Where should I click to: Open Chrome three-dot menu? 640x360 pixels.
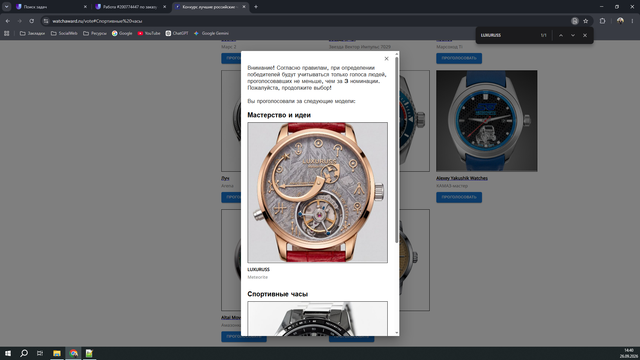click(632, 21)
